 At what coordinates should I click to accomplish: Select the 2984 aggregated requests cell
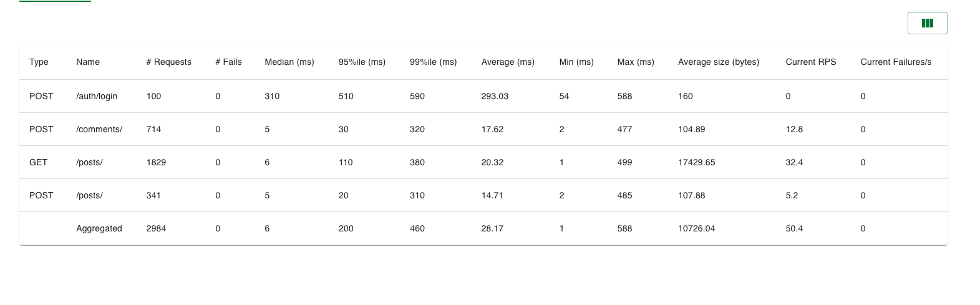[156, 229]
